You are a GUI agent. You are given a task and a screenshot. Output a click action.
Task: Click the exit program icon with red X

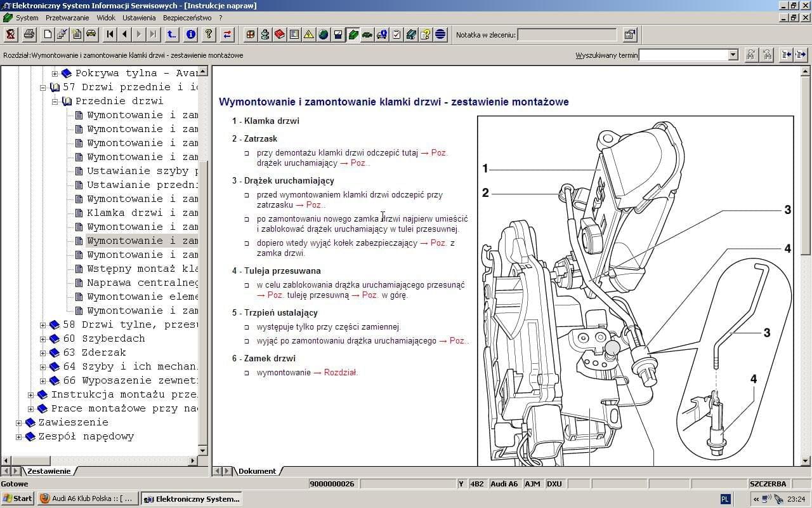[x=10, y=34]
